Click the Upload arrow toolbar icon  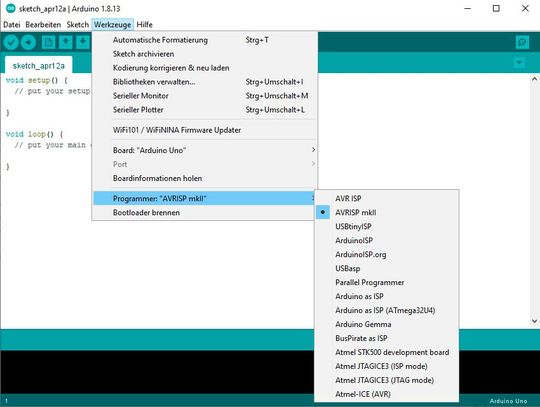[28, 42]
